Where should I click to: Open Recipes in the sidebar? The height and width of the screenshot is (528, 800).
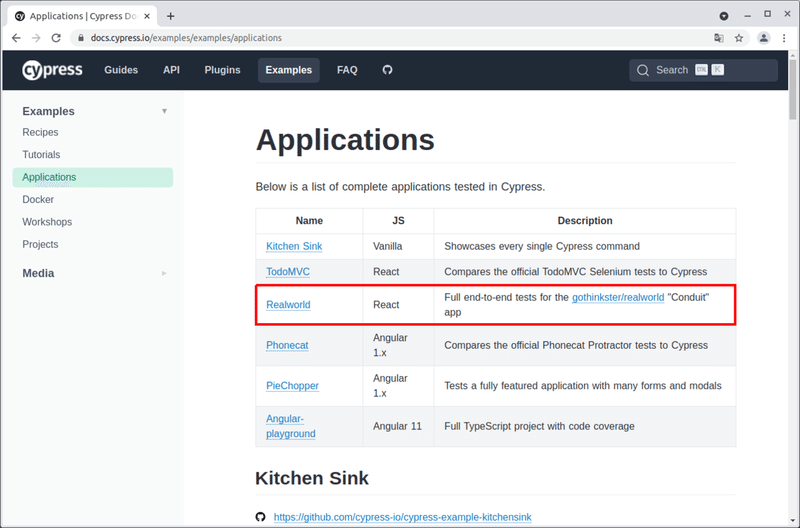pos(40,132)
